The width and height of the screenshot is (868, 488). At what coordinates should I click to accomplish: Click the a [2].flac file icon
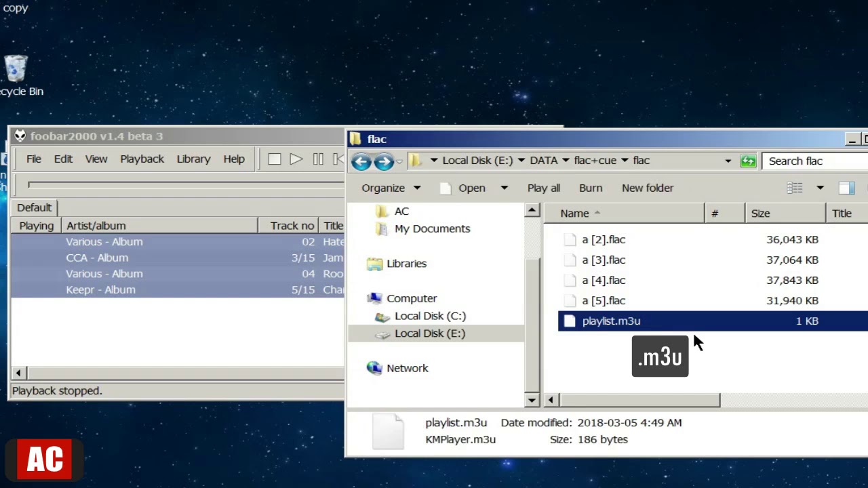tap(570, 240)
